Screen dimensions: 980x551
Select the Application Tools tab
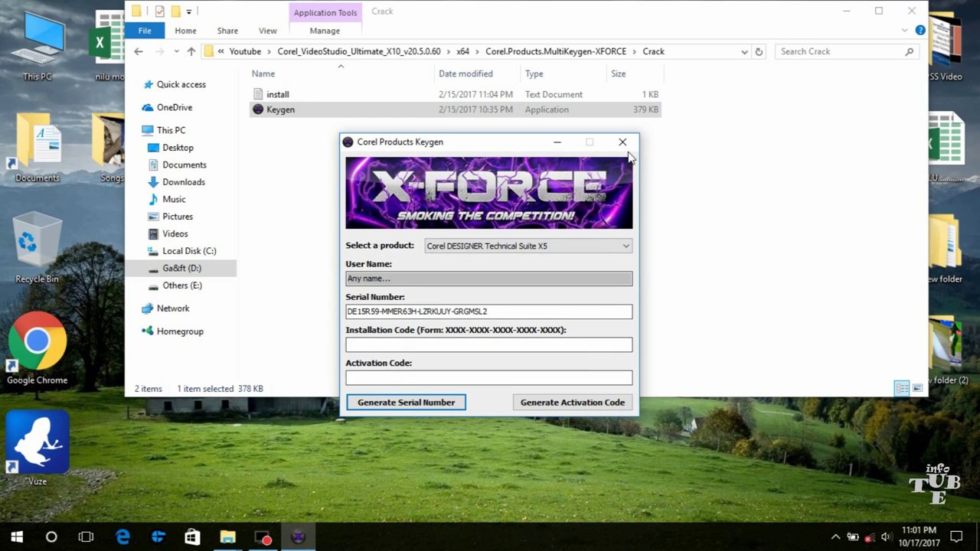click(x=325, y=12)
